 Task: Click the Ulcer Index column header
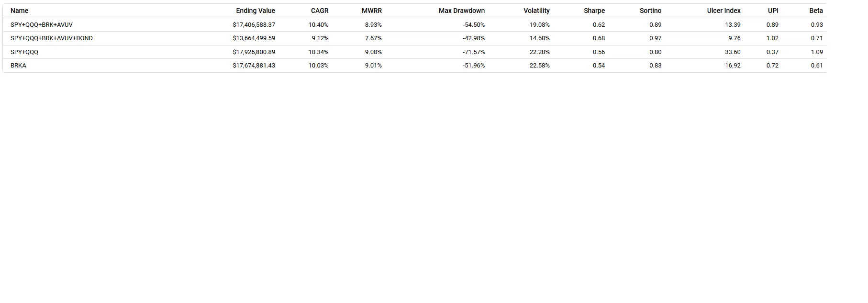(723, 11)
